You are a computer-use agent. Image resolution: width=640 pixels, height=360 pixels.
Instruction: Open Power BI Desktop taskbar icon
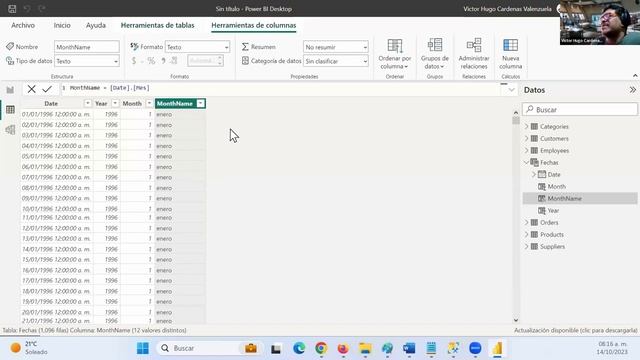(497, 348)
